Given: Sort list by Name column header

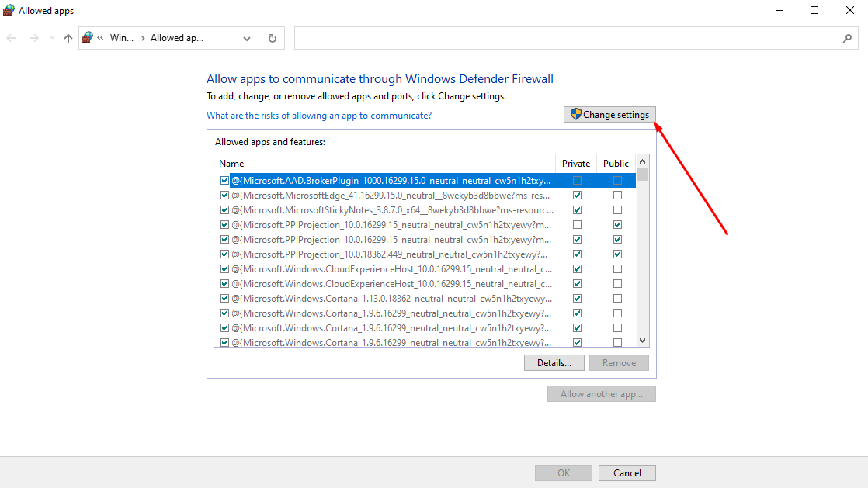Looking at the screenshot, I should pos(385,163).
